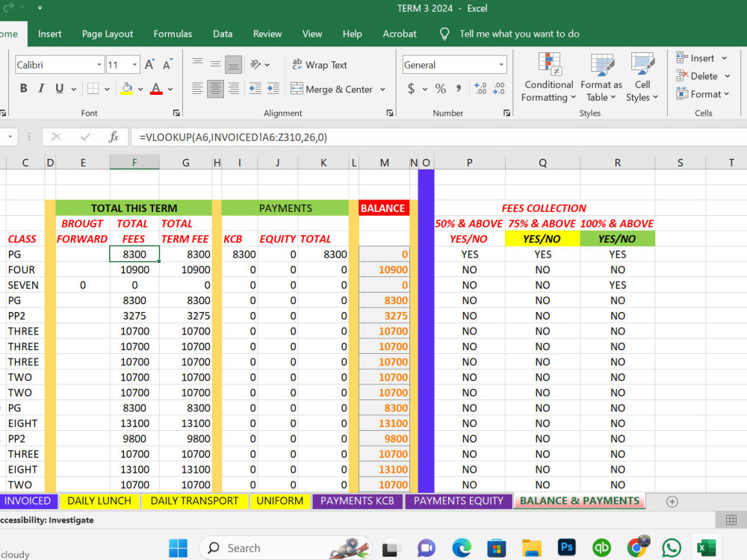The width and height of the screenshot is (747, 560).
Task: Open Microsoft Edge from taskbar
Action: (461, 548)
